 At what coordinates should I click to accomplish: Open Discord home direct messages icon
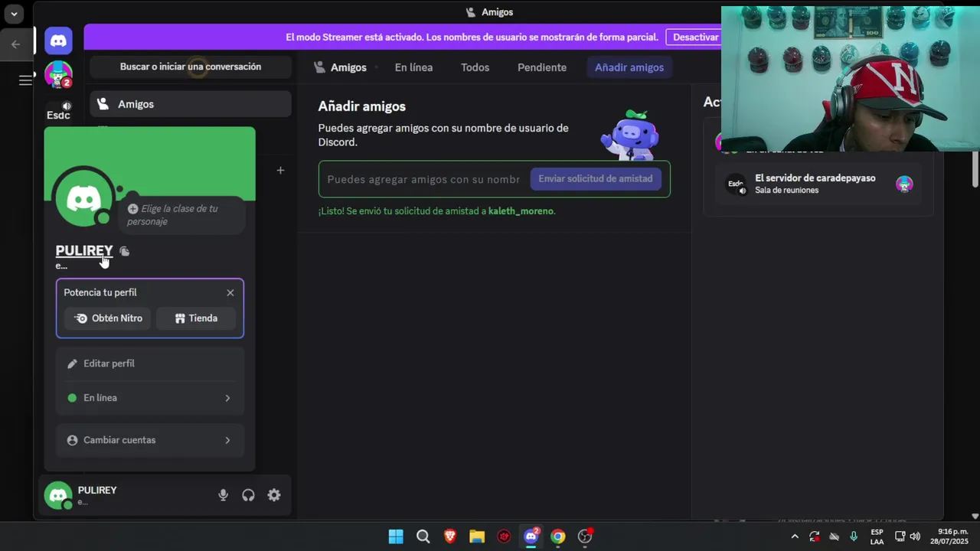[x=58, y=41]
